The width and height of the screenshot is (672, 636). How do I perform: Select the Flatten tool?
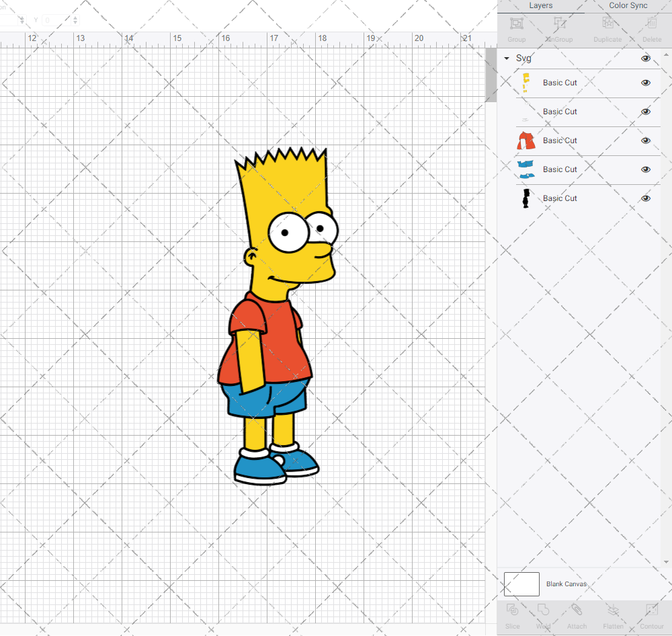[613, 610]
